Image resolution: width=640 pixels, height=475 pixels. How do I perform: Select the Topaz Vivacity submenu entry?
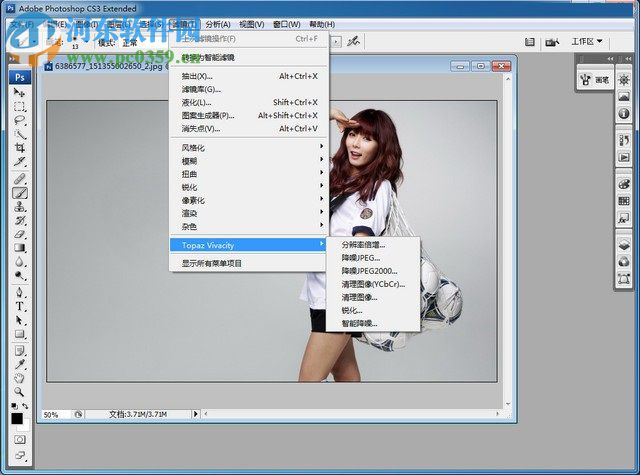tap(248, 245)
